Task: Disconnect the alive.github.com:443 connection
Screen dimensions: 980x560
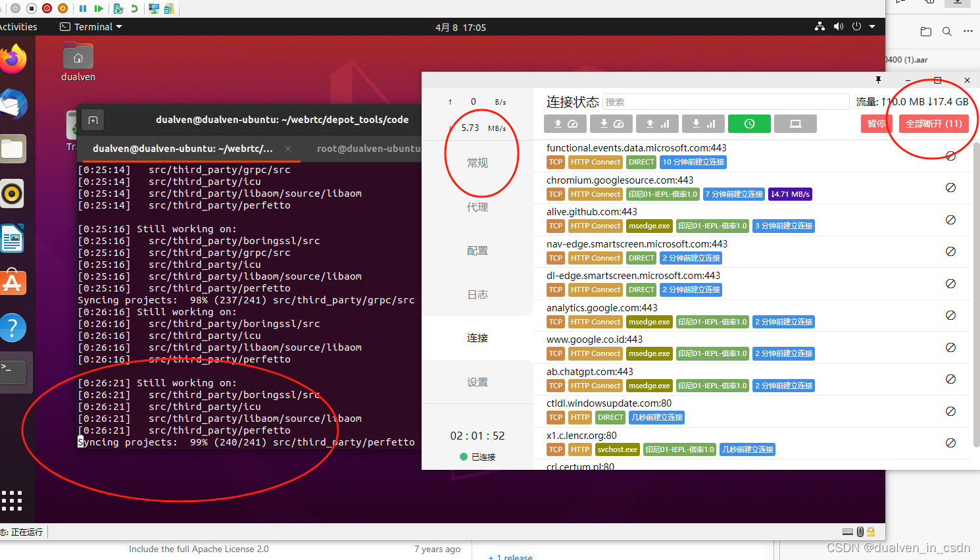Action: (x=950, y=220)
